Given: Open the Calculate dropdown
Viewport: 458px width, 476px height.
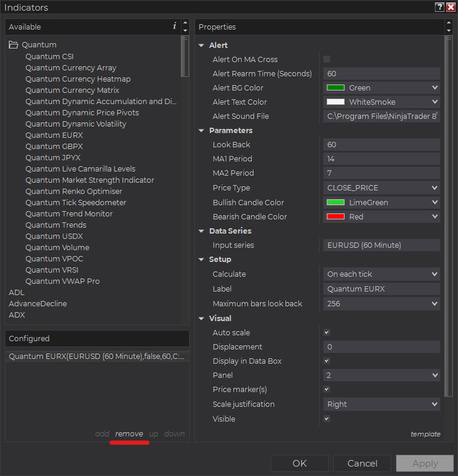Looking at the screenshot, I should pos(382,274).
